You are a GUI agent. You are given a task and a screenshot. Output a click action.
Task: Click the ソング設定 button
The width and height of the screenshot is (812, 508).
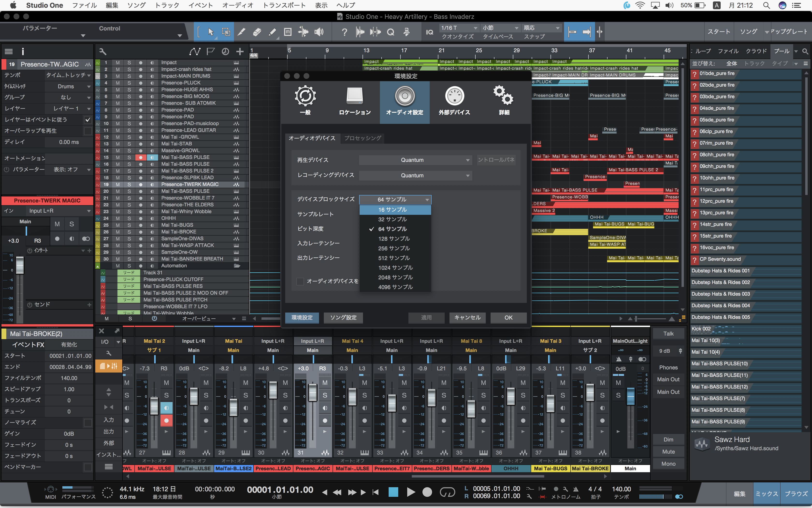coord(343,317)
